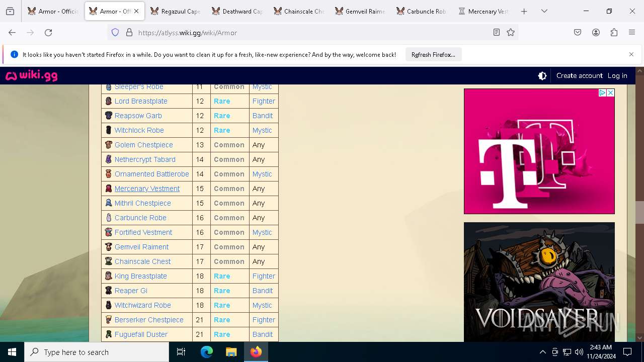Click the Chainscale Chest item icon
644x362 pixels.
[108, 261]
